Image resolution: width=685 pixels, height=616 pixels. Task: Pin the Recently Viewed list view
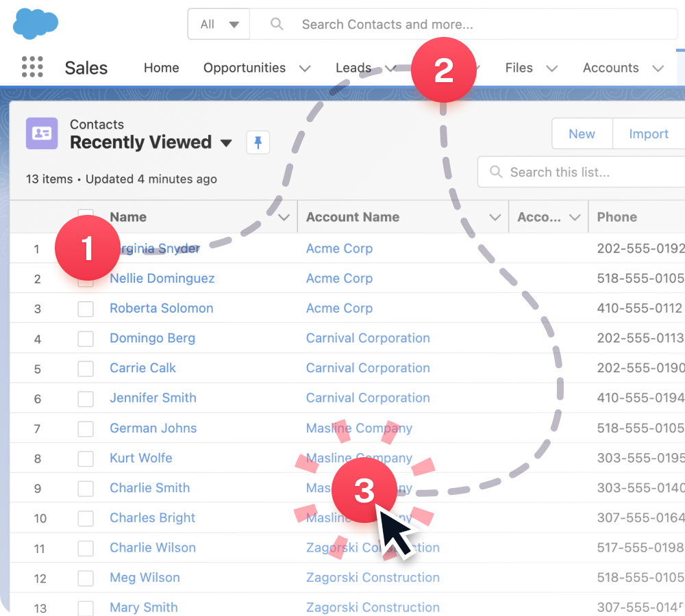pos(258,142)
